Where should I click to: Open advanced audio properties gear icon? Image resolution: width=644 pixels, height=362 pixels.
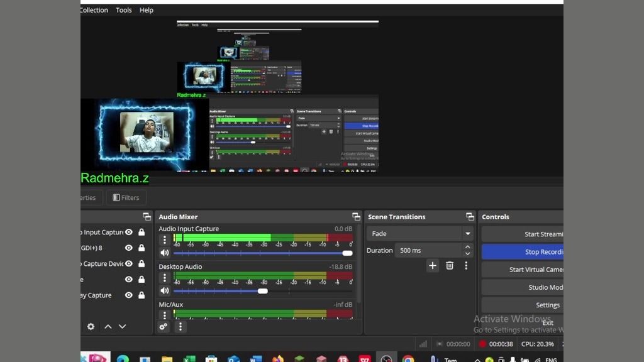(164, 327)
